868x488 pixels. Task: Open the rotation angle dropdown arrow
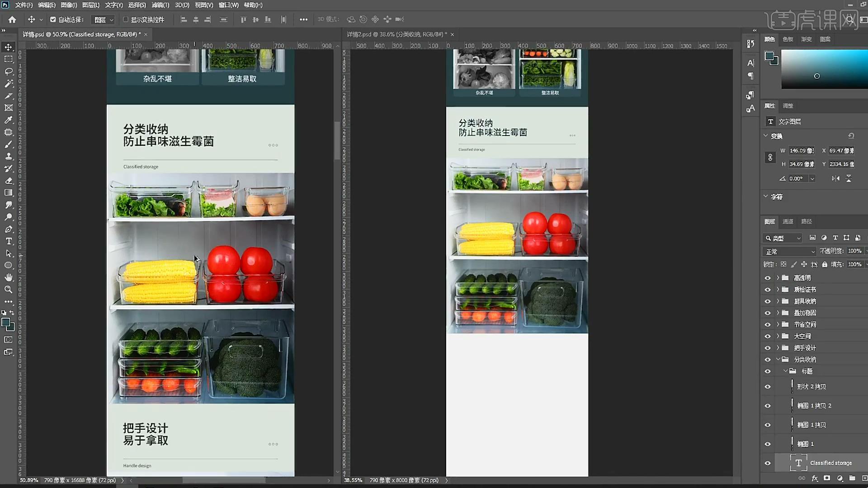click(x=812, y=178)
